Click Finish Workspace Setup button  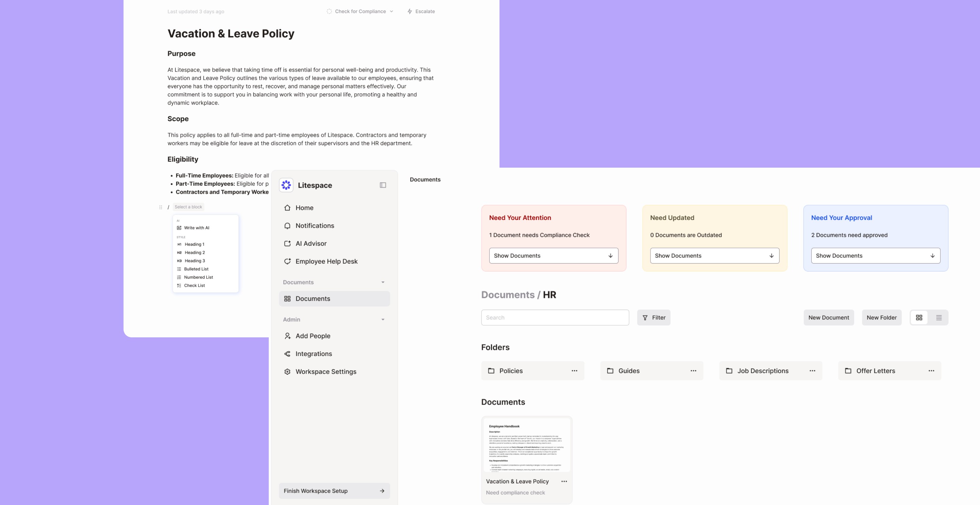pyautogui.click(x=334, y=491)
